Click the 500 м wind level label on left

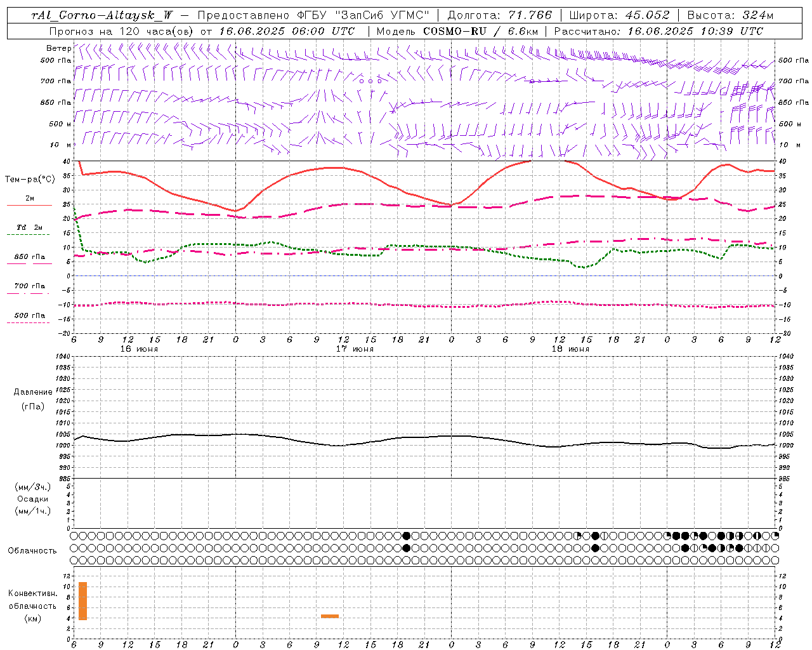60,124
